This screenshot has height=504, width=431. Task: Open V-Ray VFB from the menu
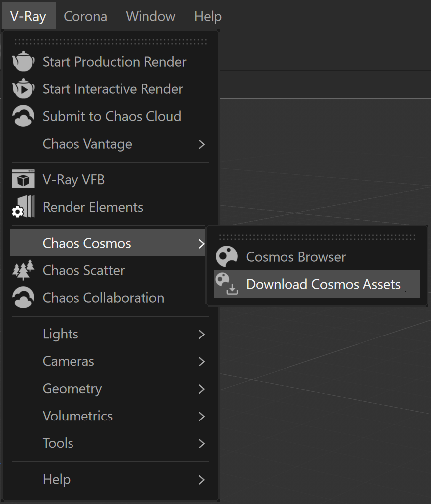point(110,179)
